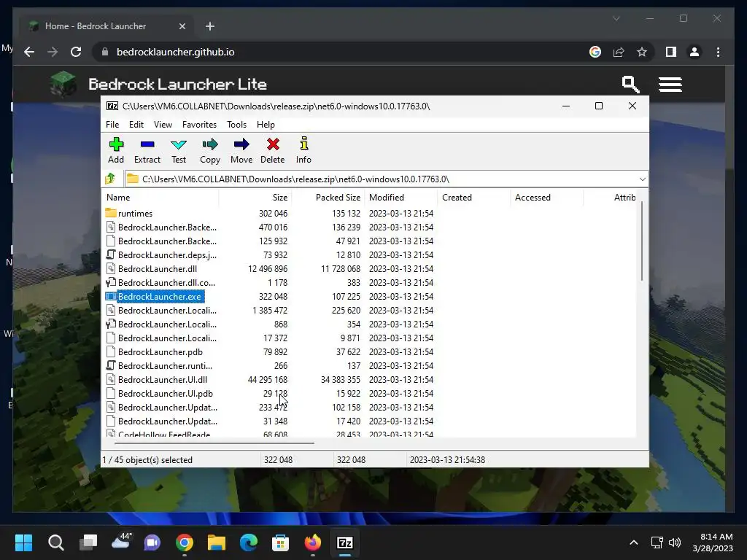Sort by Name column header
Viewport: 747px width, 560px height.
click(x=160, y=197)
